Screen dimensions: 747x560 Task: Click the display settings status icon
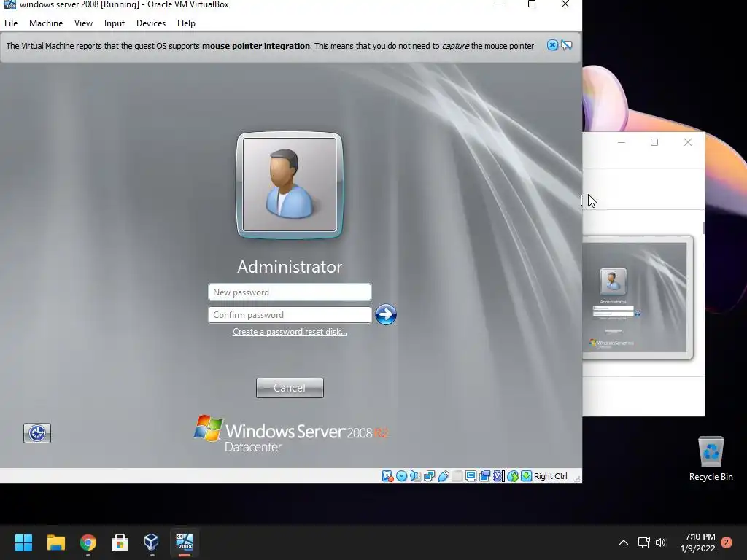[x=471, y=476]
